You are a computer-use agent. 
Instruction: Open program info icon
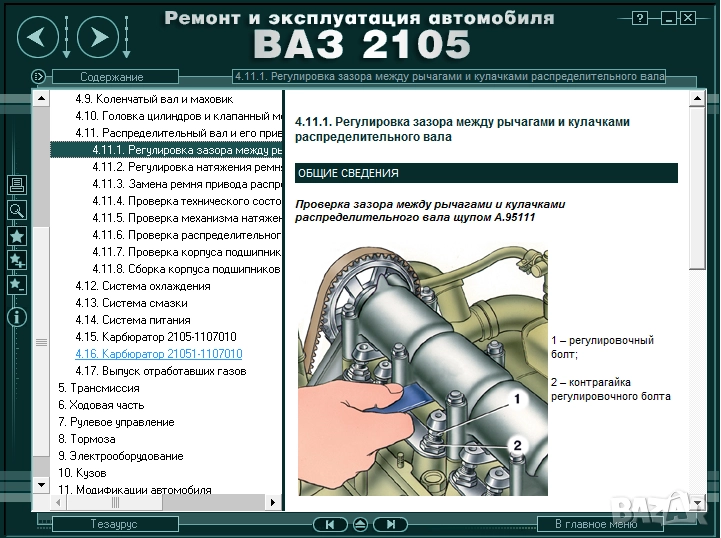tap(16, 318)
